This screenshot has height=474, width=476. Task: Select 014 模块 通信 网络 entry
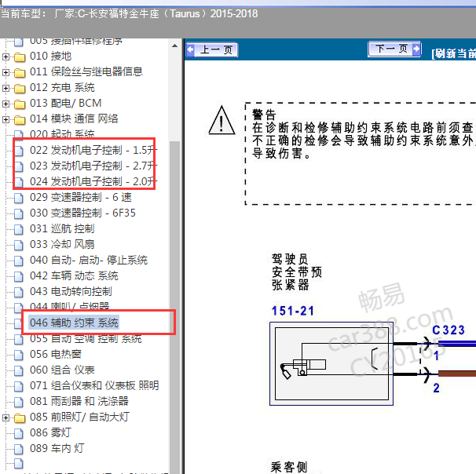pyautogui.click(x=74, y=118)
